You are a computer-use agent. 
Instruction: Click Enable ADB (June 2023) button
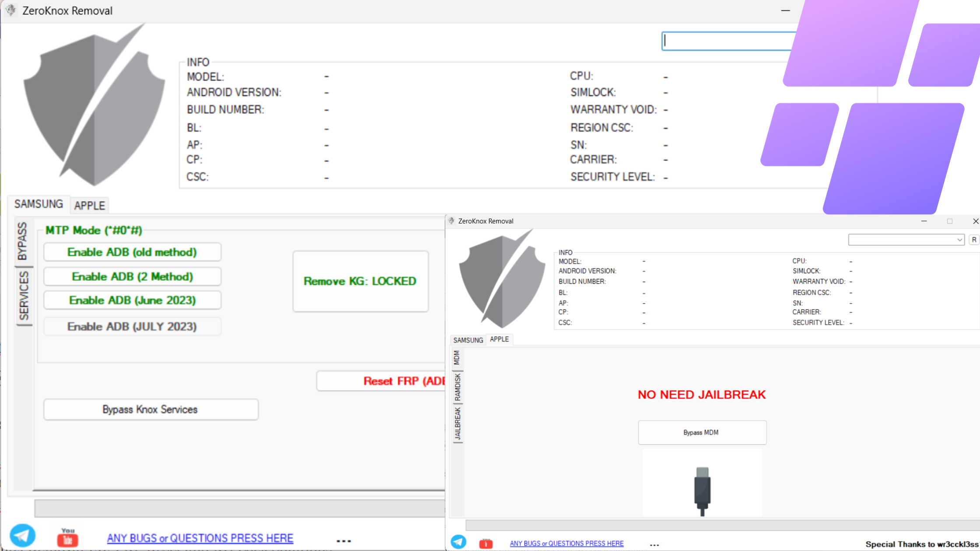132,300
